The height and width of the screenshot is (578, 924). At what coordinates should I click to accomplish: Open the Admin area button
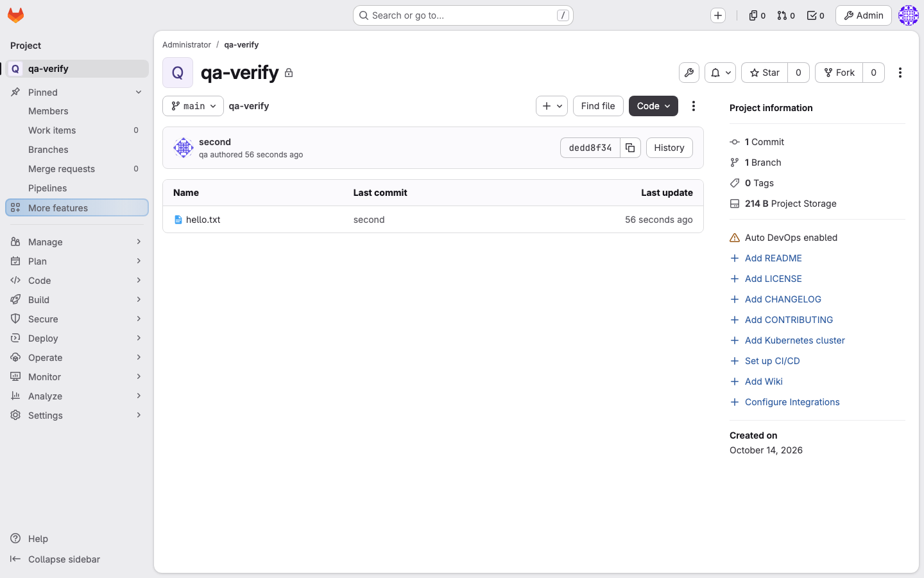pos(864,15)
